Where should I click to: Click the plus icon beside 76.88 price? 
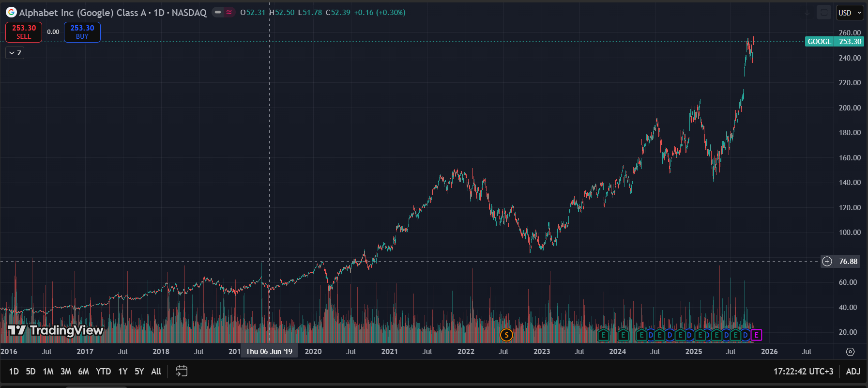pyautogui.click(x=827, y=262)
